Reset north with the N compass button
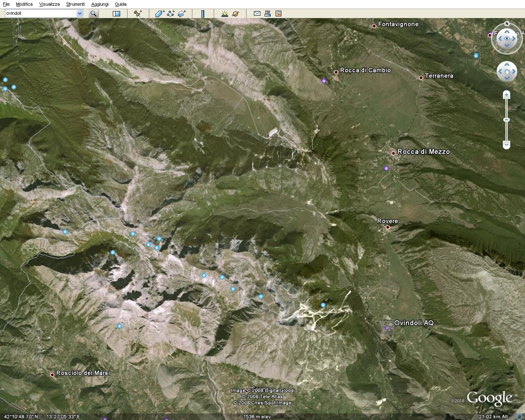 click(507, 24)
